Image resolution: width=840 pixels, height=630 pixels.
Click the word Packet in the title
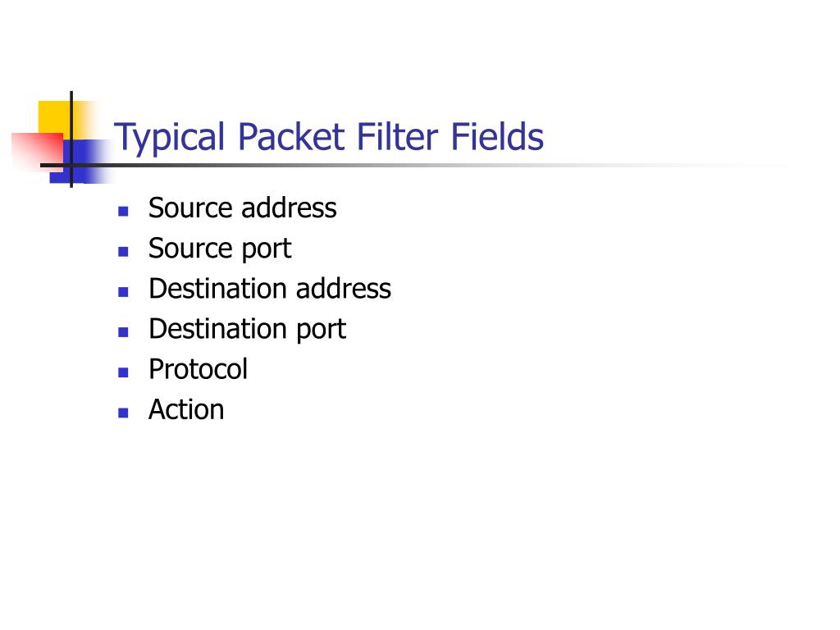[x=291, y=137]
